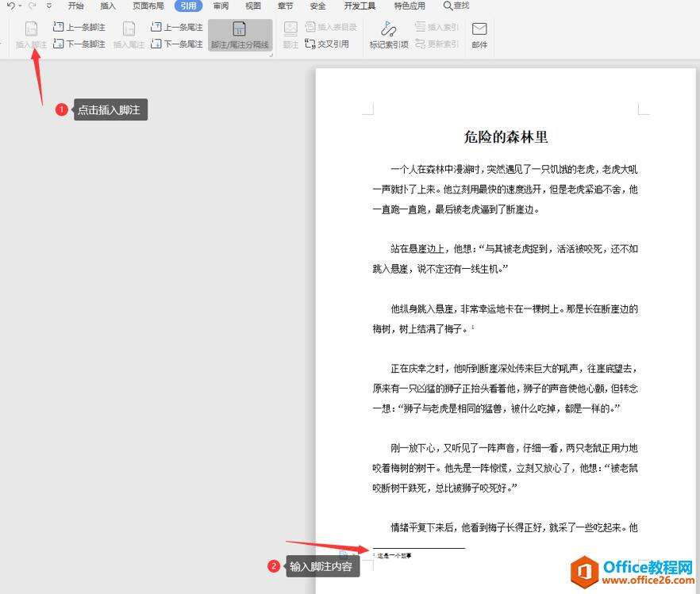Switch to the 安全 tab
This screenshot has width=700, height=594.
click(x=317, y=6)
